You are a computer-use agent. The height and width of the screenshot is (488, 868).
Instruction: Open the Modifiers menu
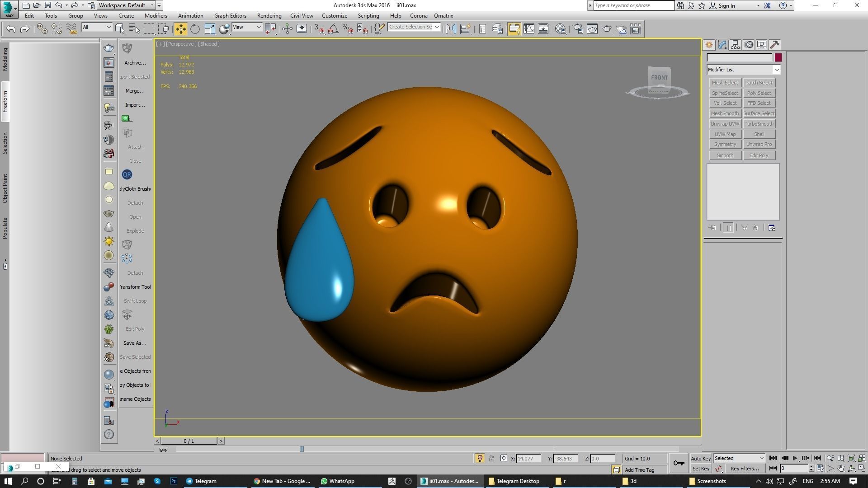[156, 16]
